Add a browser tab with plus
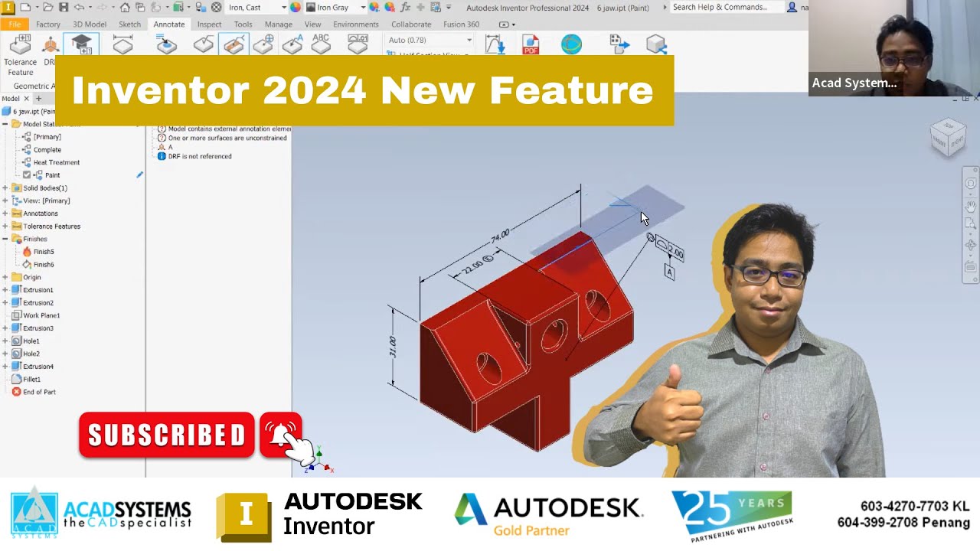 tap(38, 99)
